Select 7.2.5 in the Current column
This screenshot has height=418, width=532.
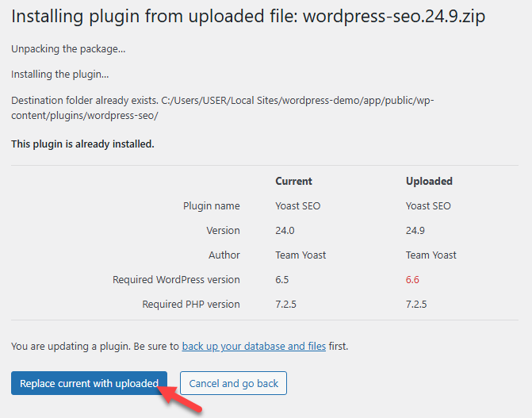(285, 305)
